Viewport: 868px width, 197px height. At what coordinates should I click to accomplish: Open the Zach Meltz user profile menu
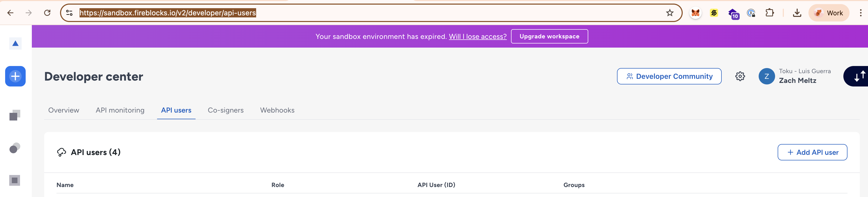[795, 76]
